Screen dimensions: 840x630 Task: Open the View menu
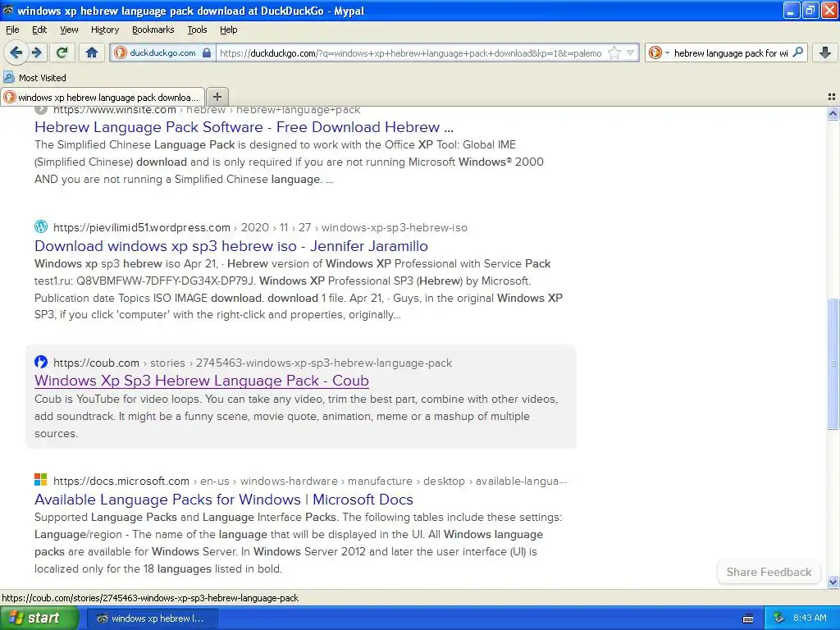click(69, 30)
